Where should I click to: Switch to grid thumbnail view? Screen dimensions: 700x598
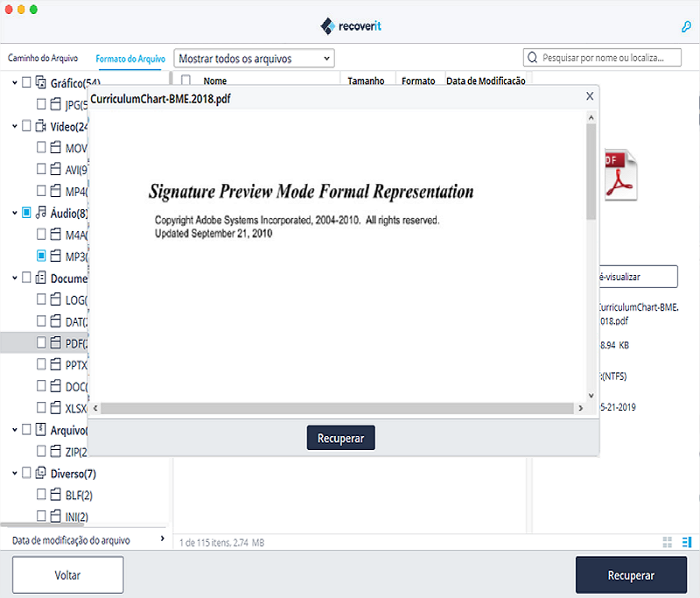coord(668,542)
